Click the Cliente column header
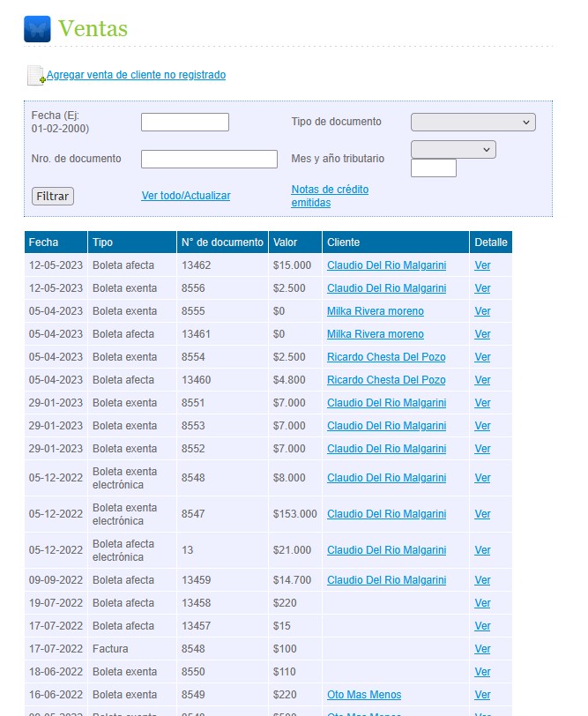This screenshot has width=588, height=716. coord(396,242)
